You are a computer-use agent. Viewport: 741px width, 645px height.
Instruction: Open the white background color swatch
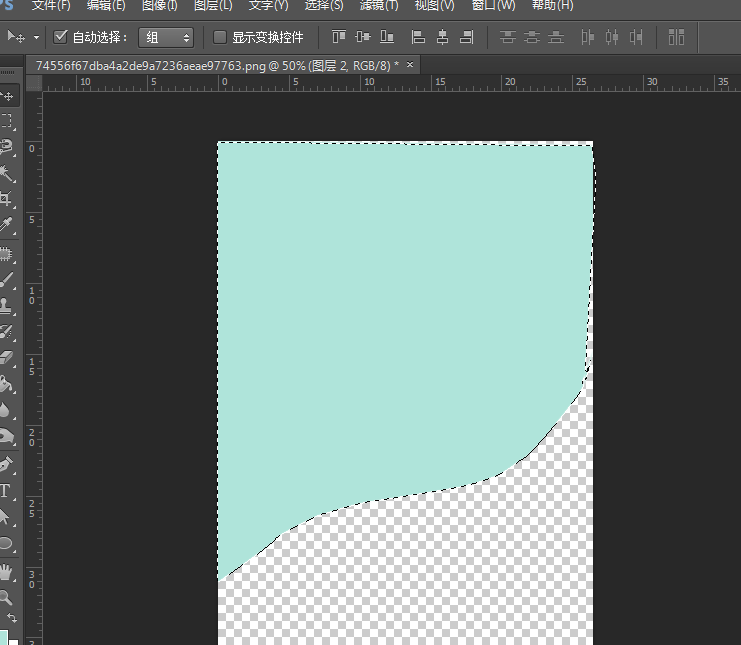click(x=14, y=642)
